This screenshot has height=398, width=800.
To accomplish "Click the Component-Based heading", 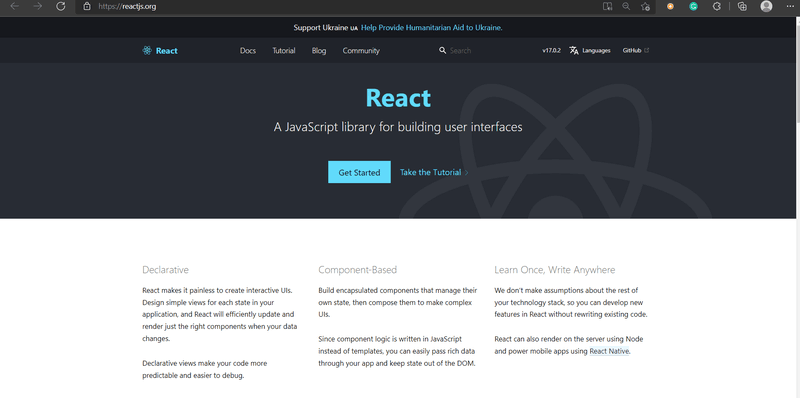I will (x=358, y=269).
